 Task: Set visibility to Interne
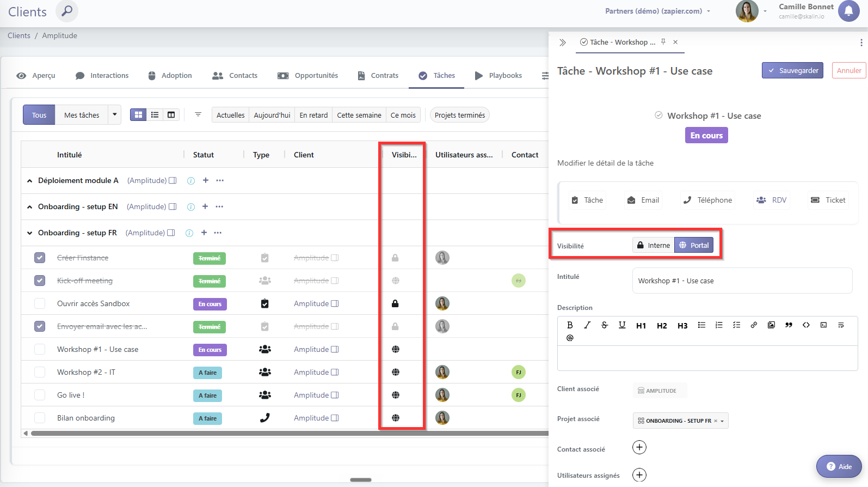[654, 245]
